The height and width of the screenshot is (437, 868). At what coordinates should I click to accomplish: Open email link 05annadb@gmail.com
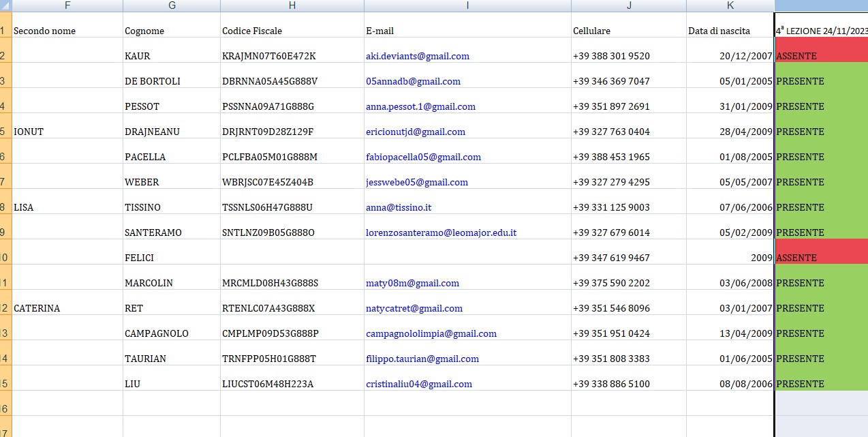[x=413, y=81]
